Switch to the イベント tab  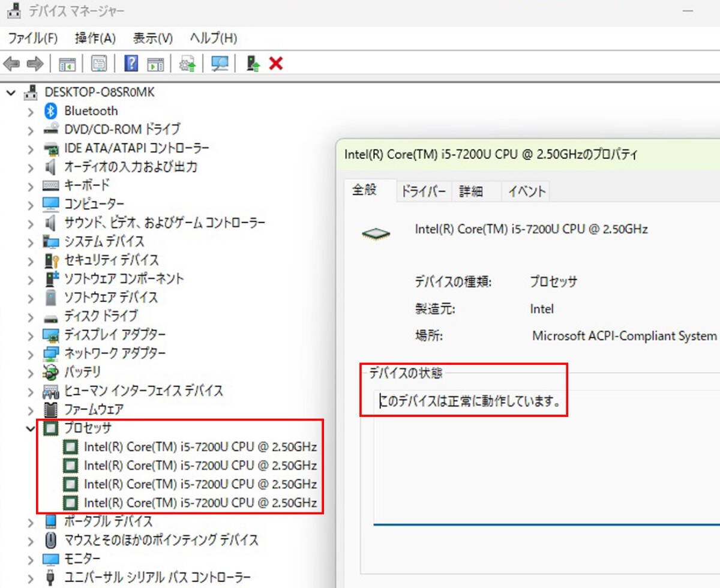[527, 191]
